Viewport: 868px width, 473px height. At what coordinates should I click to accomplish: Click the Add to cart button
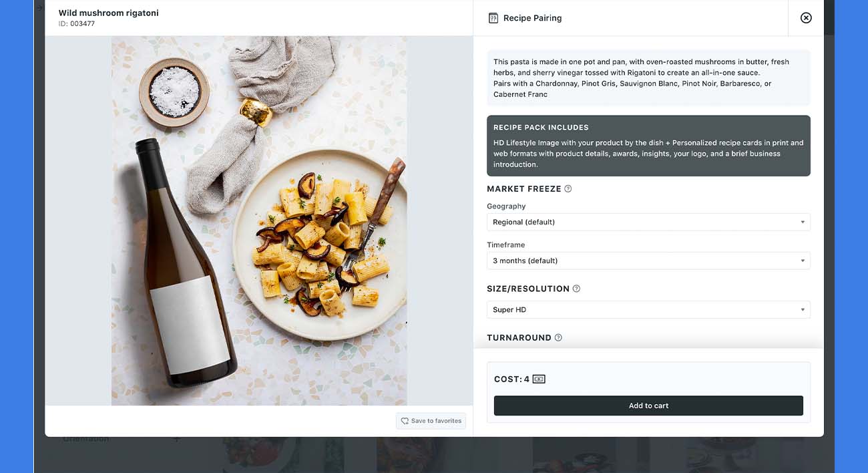[x=648, y=406]
